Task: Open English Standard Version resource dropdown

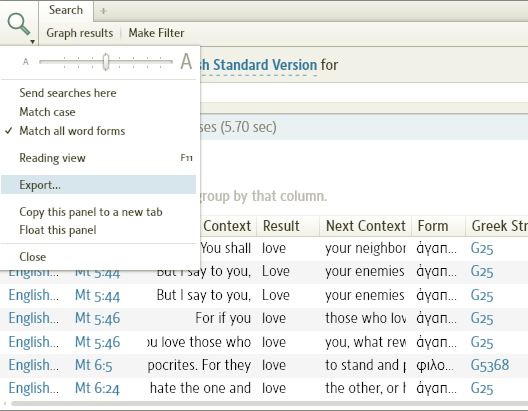Action: point(258,65)
